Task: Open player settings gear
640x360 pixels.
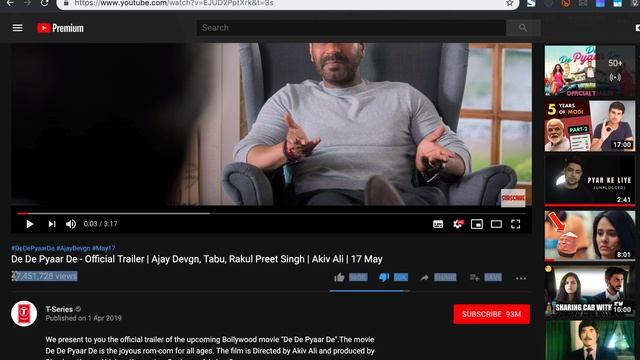Action: (458, 224)
